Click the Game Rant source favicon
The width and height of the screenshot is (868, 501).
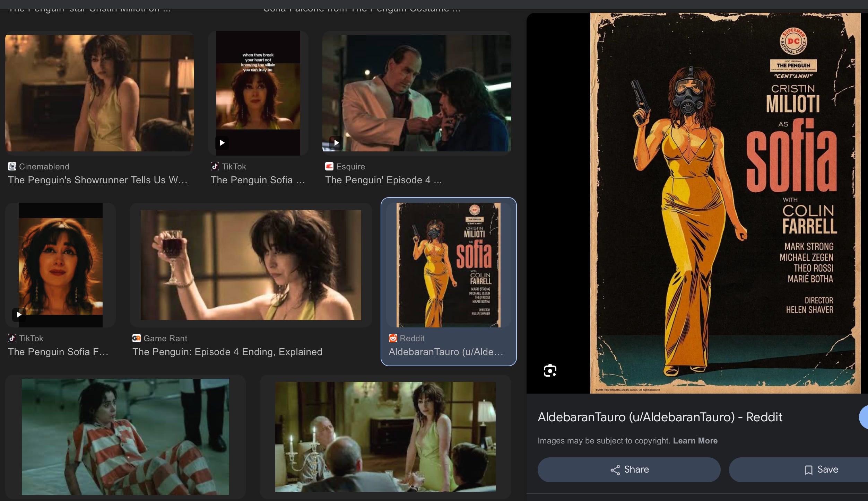pyautogui.click(x=136, y=338)
